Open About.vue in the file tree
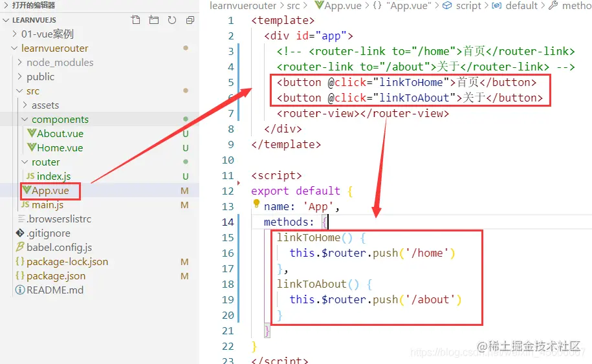Viewport: 592px width, 364px height. point(60,134)
